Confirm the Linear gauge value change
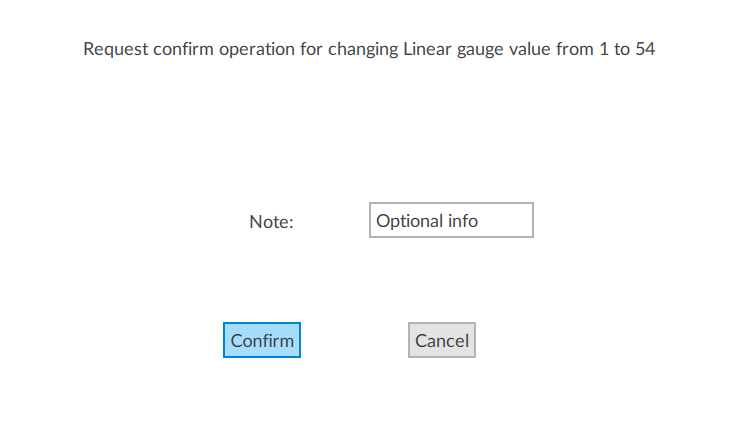Image resolution: width=742 pixels, height=440 pixels. pos(262,340)
